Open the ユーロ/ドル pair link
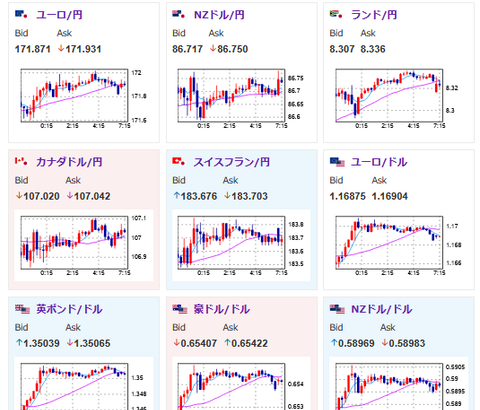Viewport: 480px width, 410px height. click(379, 162)
